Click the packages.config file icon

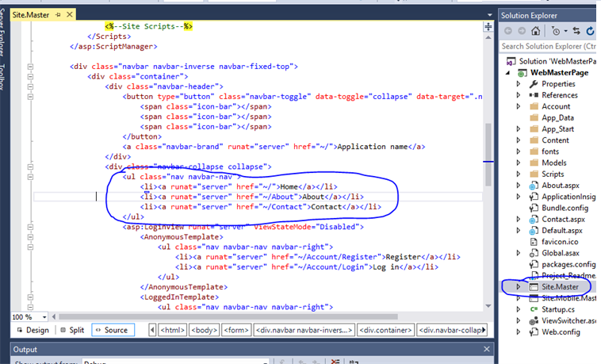[534, 264]
